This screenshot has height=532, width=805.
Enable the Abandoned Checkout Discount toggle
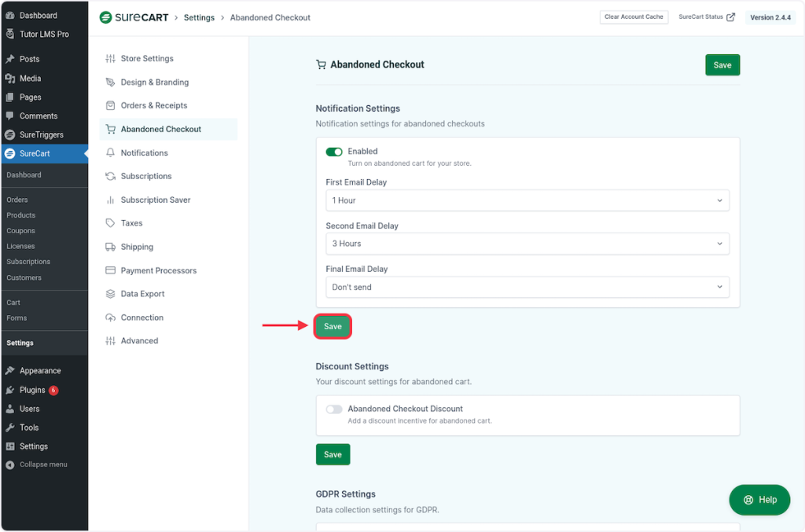point(334,409)
